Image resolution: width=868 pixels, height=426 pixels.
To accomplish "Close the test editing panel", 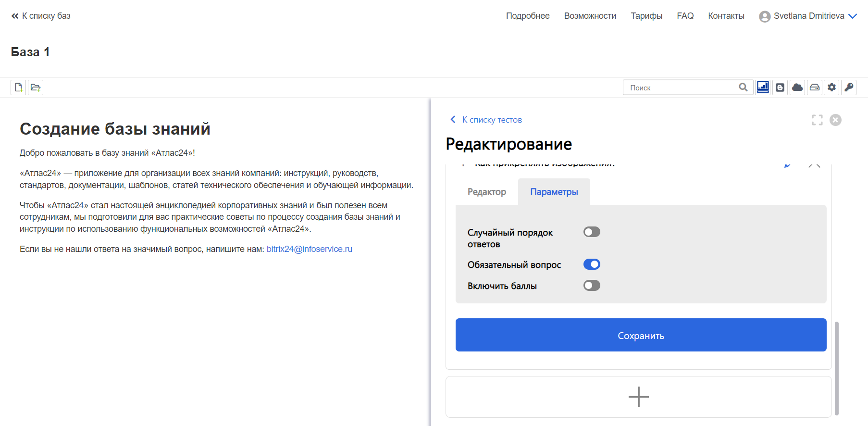I will 836,120.
